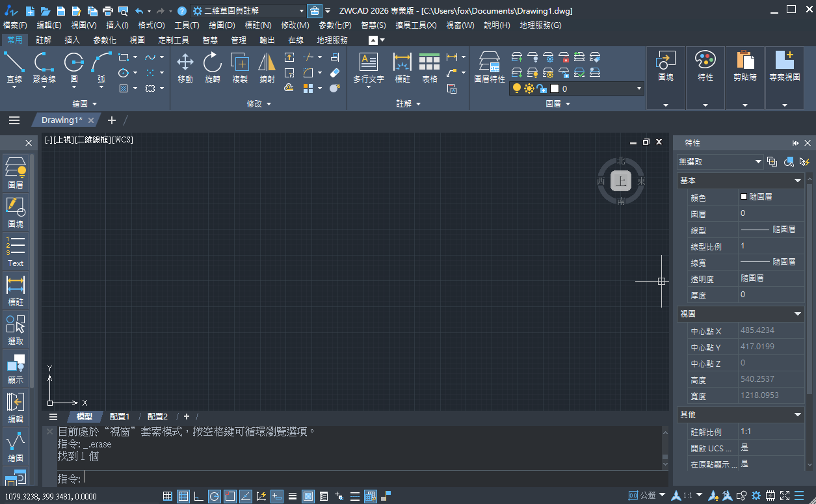Click the 移動 move tool
This screenshot has width=816, height=504.
click(185, 68)
